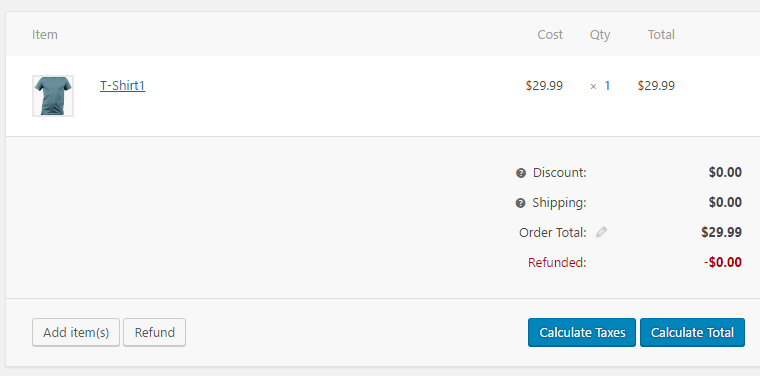Click the Item column header
Screen dimensions: 760x376
(45, 35)
